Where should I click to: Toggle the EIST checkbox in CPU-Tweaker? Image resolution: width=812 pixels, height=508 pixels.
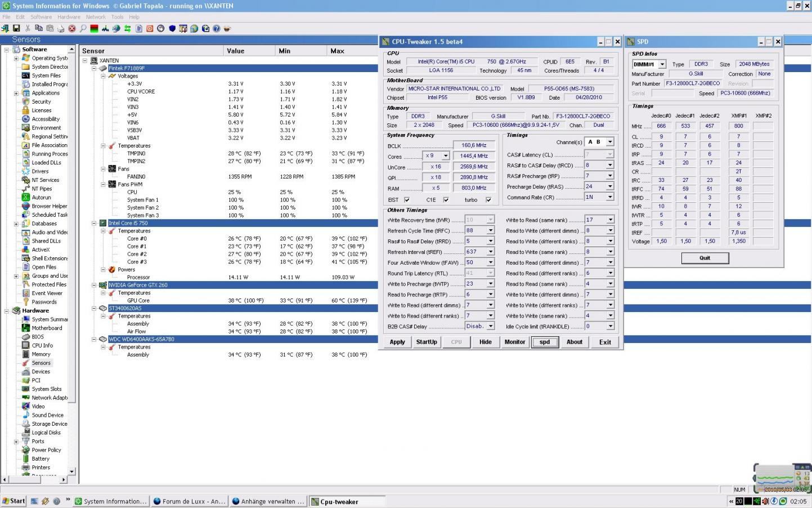click(407, 200)
